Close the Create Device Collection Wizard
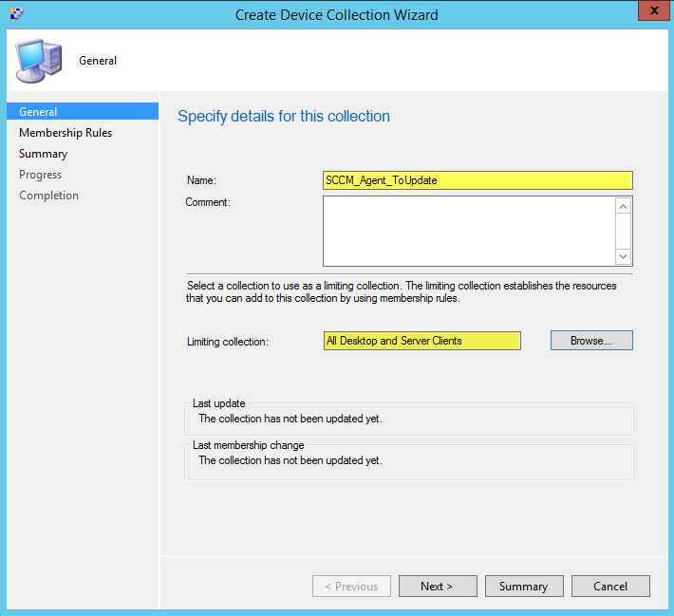The image size is (674, 616). (654, 10)
